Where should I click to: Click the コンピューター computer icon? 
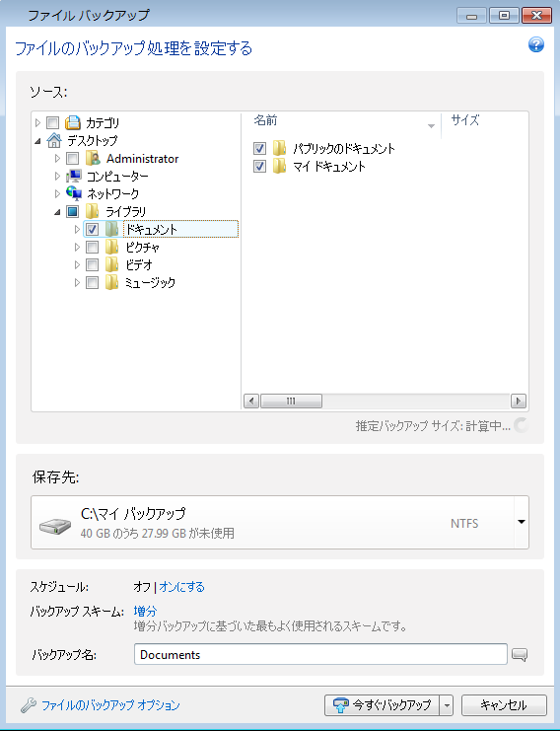point(74,176)
